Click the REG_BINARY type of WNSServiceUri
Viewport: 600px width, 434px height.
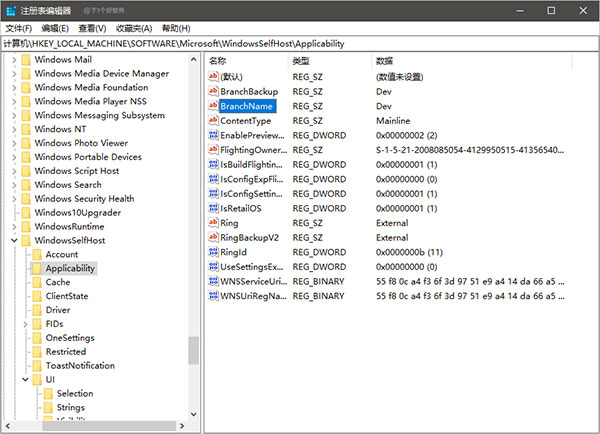[x=318, y=281]
